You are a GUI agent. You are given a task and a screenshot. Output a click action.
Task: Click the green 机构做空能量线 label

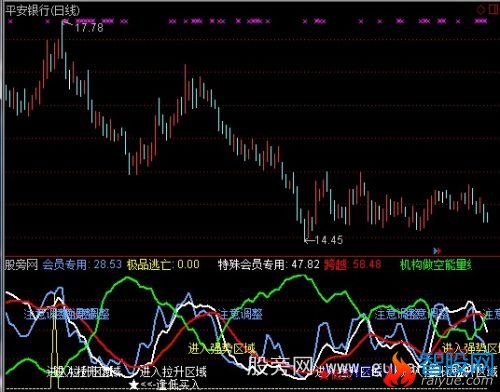tap(436, 265)
